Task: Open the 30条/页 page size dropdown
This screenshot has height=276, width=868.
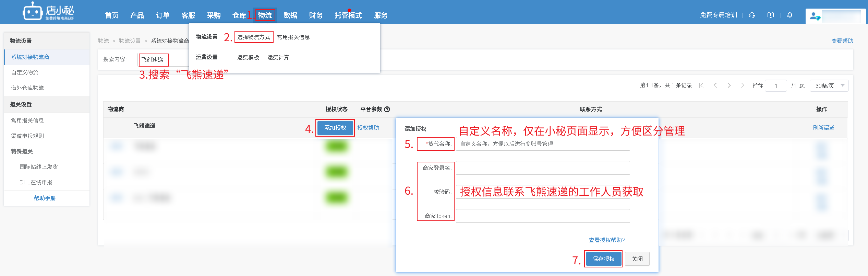Action: 829,85
